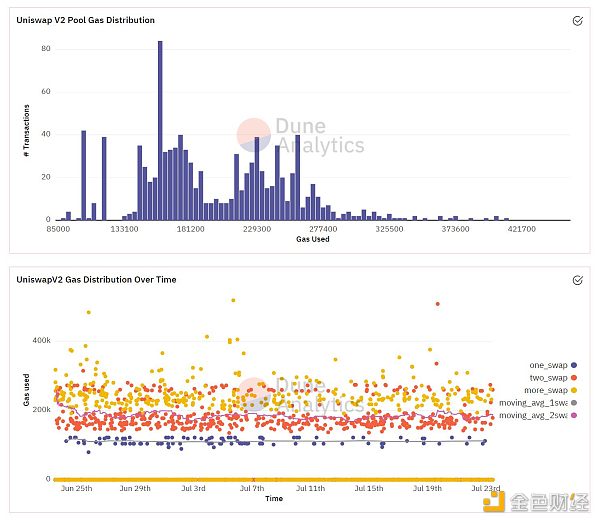Click the yellow more_swap legend dot
This screenshot has height=523, width=600.
click(574, 390)
